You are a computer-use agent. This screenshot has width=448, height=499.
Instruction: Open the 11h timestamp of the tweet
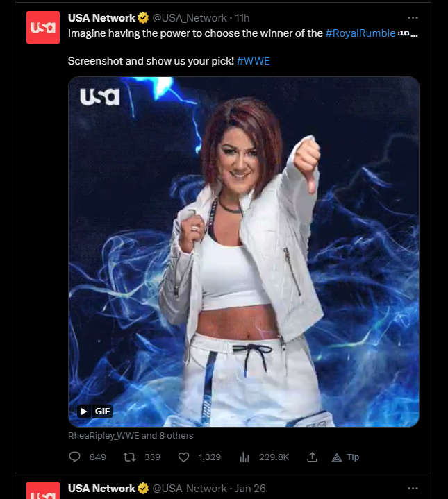coord(242,18)
